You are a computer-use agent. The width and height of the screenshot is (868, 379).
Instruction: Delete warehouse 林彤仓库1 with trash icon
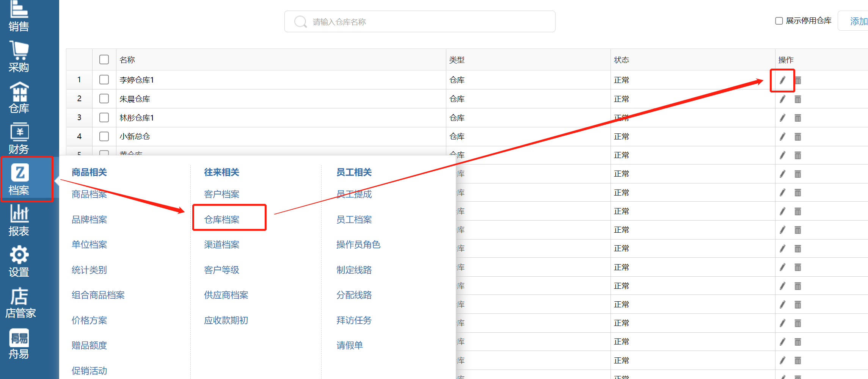798,118
